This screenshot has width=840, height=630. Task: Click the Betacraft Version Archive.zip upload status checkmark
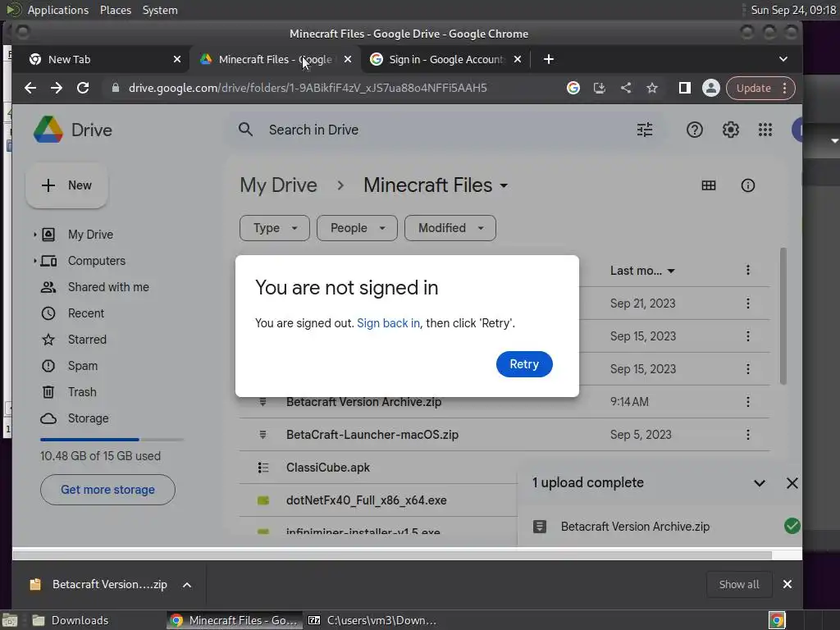(792, 526)
